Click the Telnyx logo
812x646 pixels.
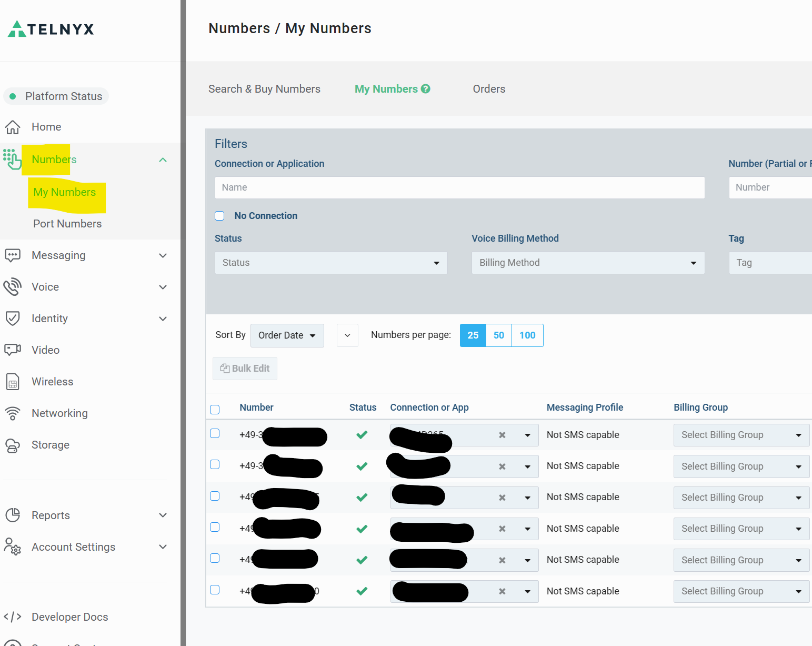tap(51, 29)
